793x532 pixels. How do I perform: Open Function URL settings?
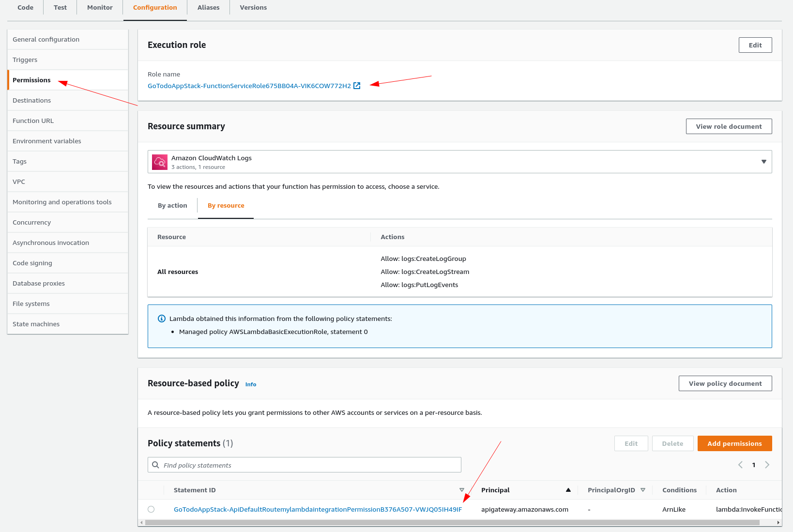pos(68,121)
